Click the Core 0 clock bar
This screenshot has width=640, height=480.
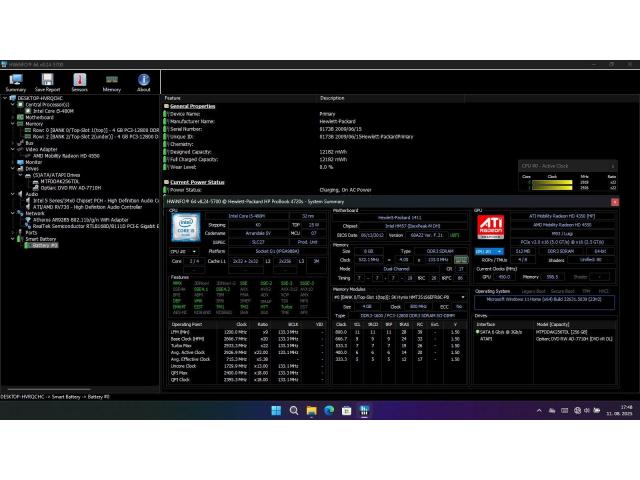552,182
